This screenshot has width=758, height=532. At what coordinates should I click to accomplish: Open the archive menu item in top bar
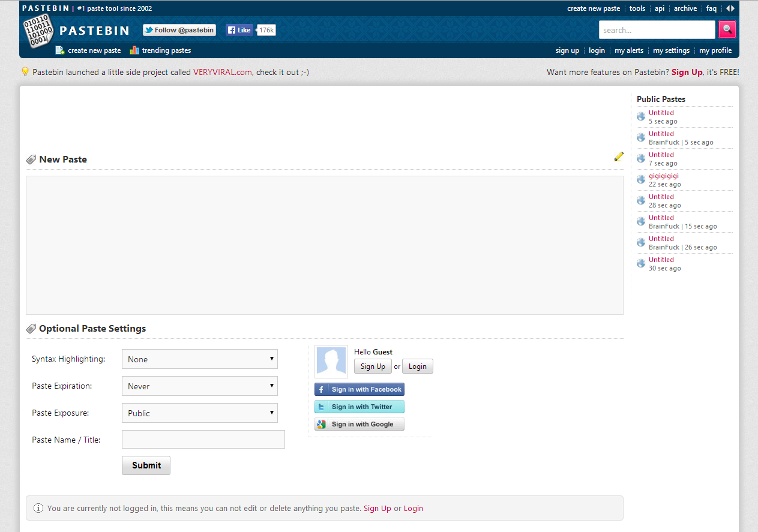[x=685, y=8]
